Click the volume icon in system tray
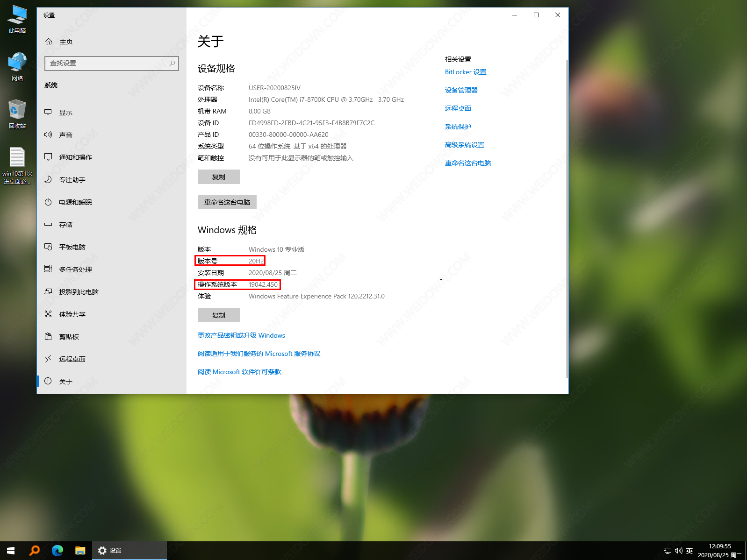Image resolution: width=747 pixels, height=560 pixels. click(x=678, y=551)
